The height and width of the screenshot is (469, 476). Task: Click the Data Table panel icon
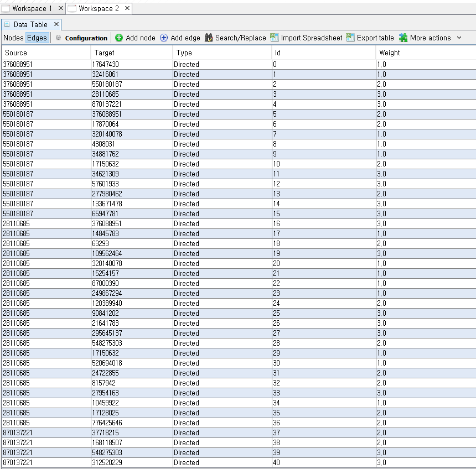coord(7,24)
